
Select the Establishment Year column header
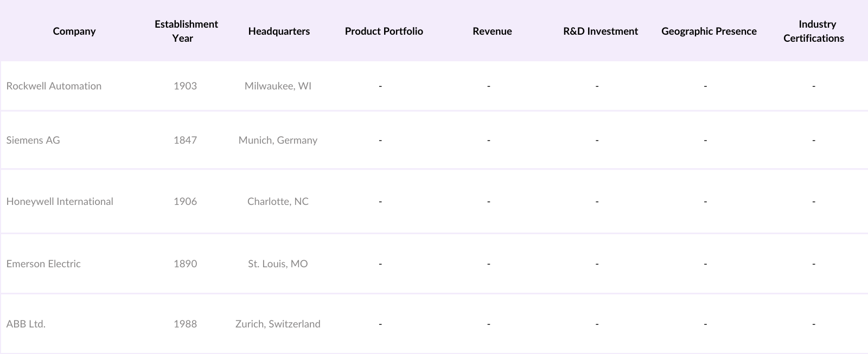point(186,31)
